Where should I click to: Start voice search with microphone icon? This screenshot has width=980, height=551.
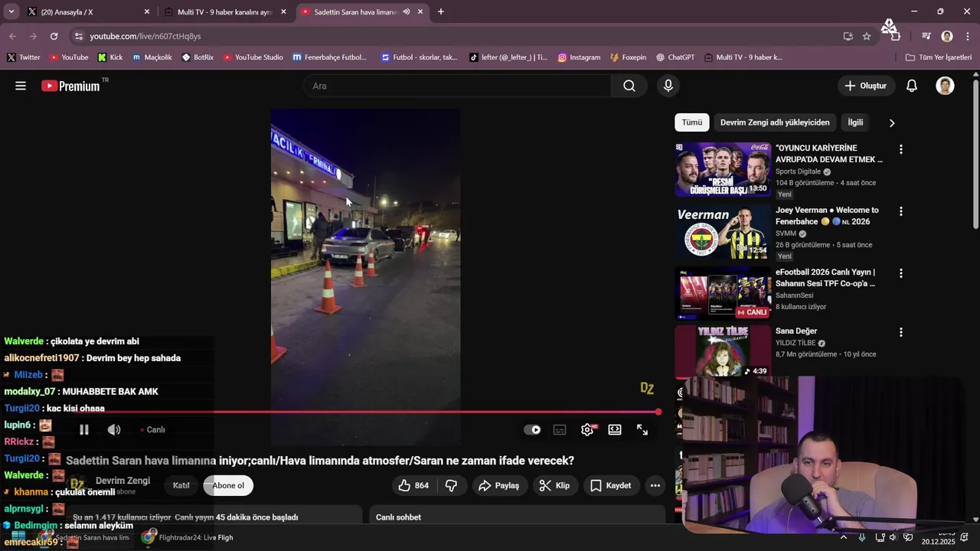(x=668, y=86)
